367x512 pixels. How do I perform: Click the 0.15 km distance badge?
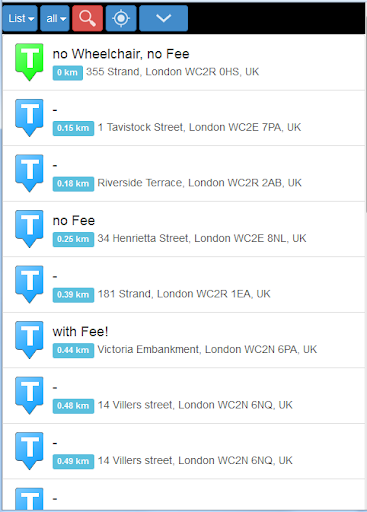point(73,128)
